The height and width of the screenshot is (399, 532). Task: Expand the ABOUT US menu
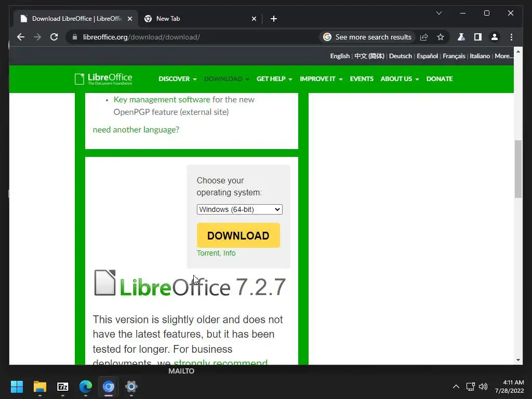[x=400, y=79]
